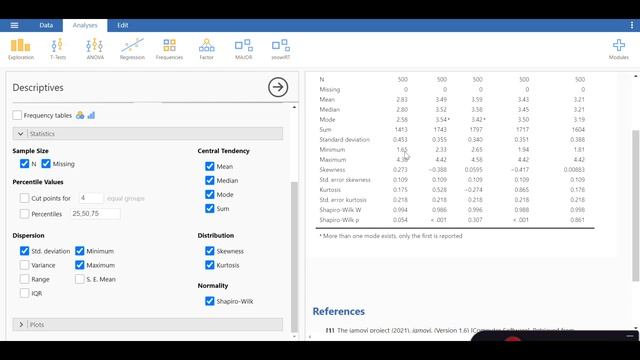Click the Shapiro-Wilk p row label
Screen dimensions: 640x360
339,220
